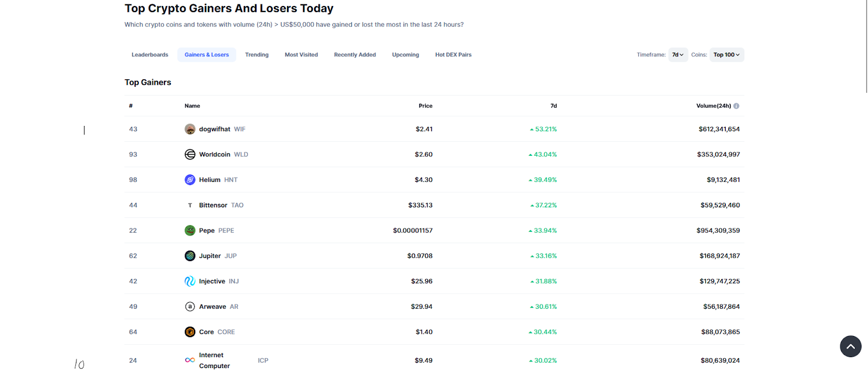868x374 pixels.
Task: Open the Arweave coin page link
Action: click(x=213, y=307)
